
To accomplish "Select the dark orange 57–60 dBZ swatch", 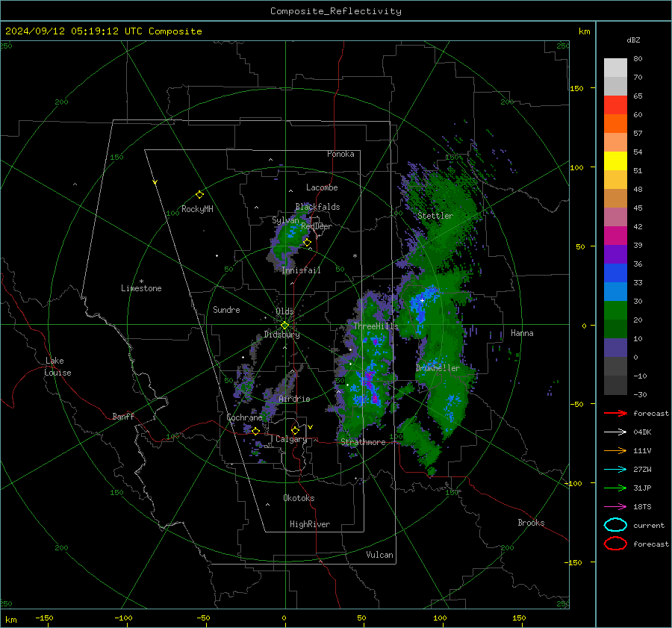I will (615, 124).
